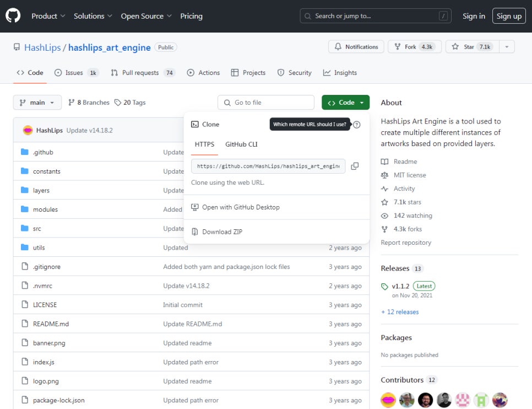Open the .github folder

[43, 152]
